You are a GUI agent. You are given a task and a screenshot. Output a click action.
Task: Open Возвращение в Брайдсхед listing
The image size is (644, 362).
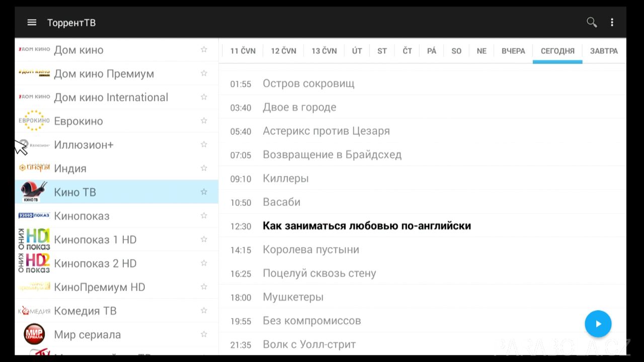423,154
